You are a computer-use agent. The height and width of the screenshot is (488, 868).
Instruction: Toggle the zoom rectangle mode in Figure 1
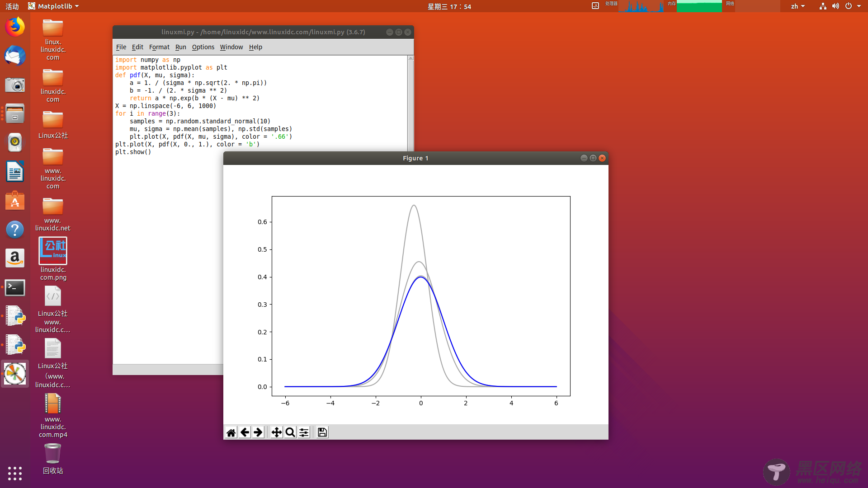point(290,432)
